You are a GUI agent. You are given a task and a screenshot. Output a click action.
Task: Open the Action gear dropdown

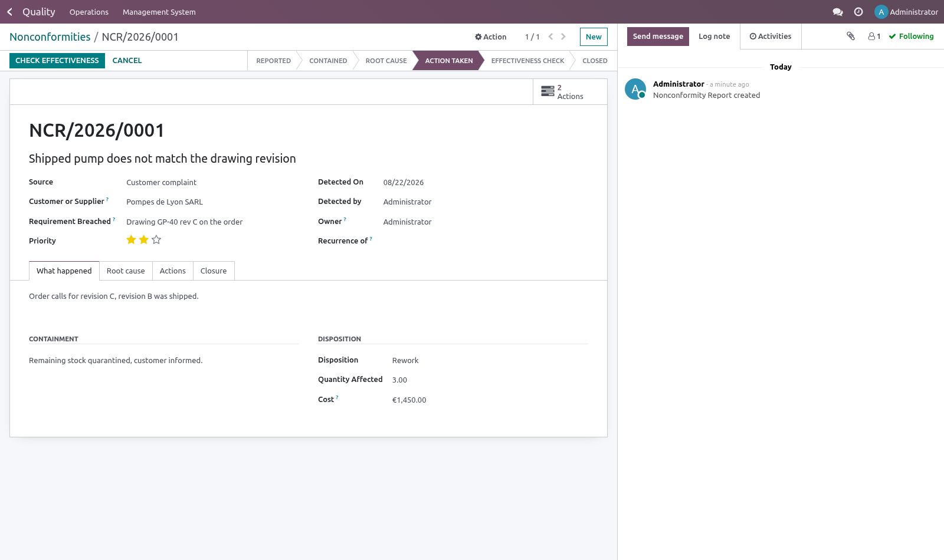[x=491, y=37]
